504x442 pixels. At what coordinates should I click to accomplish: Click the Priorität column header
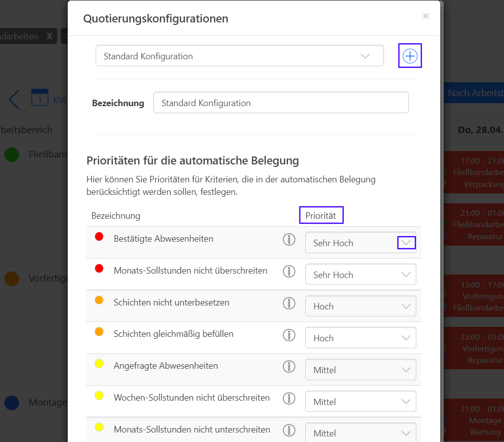tap(321, 216)
